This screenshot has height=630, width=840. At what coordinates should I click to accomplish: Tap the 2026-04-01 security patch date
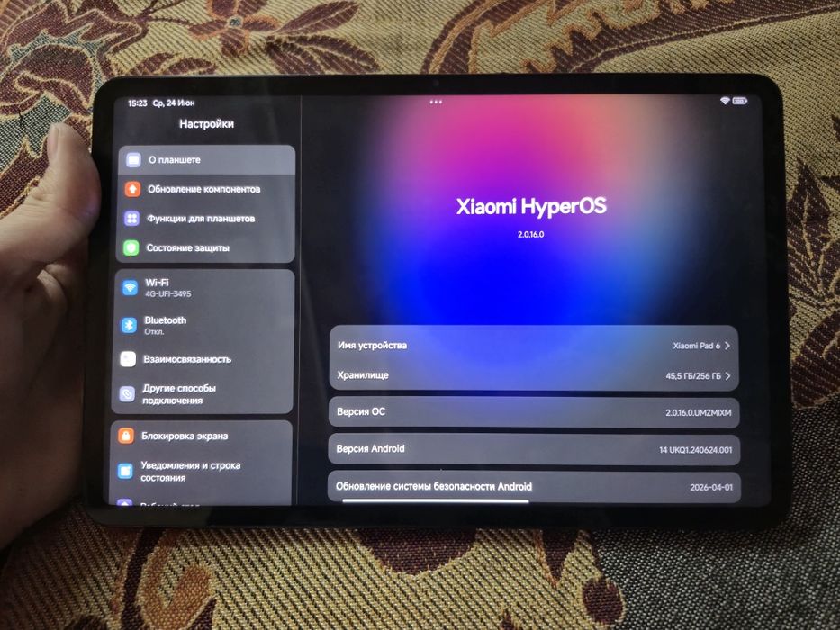pos(711,487)
